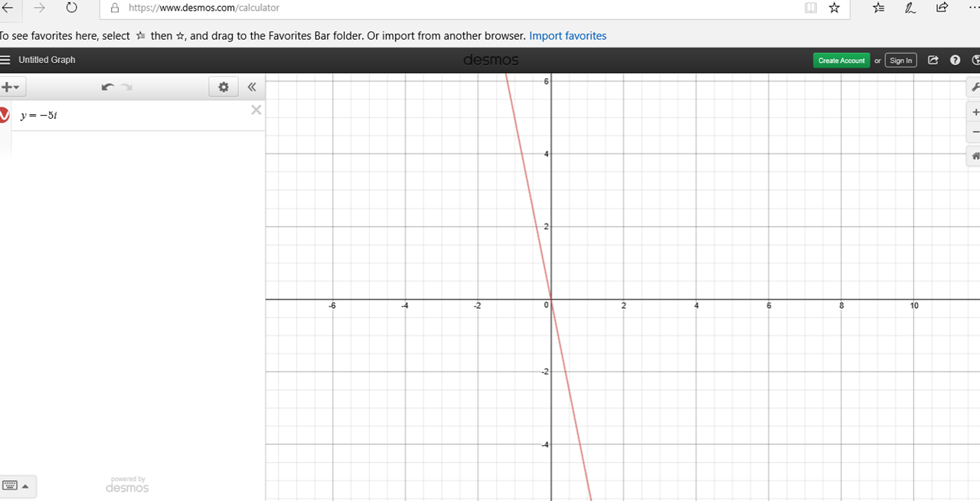This screenshot has width=980, height=501.
Task: Click the Untitled Graph title
Action: point(47,60)
